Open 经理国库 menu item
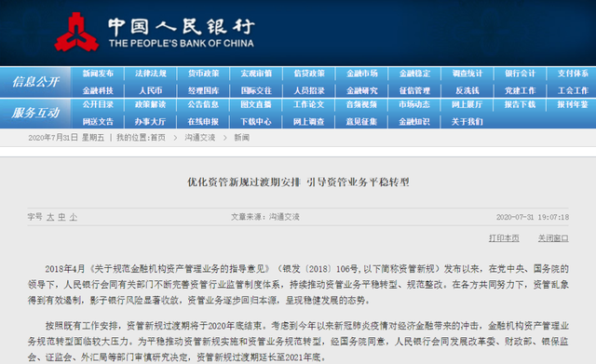Image resolution: width=596 pixels, height=364 pixels. click(x=203, y=90)
